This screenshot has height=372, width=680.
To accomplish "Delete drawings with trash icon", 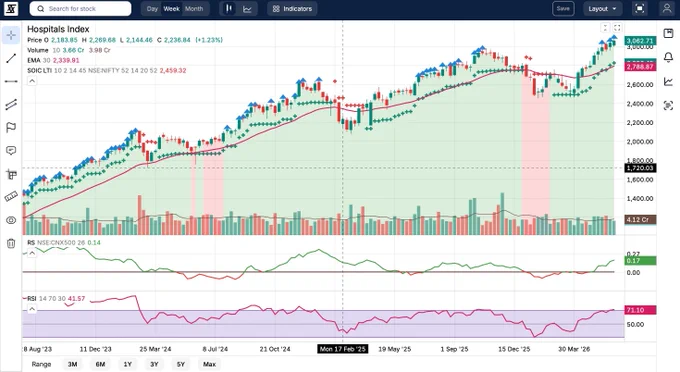I will [11, 243].
